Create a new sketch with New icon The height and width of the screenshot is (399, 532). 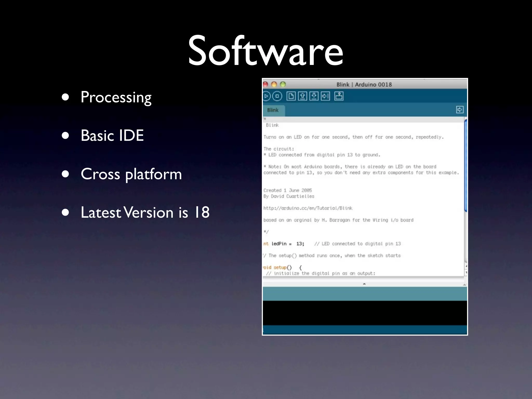coord(291,96)
